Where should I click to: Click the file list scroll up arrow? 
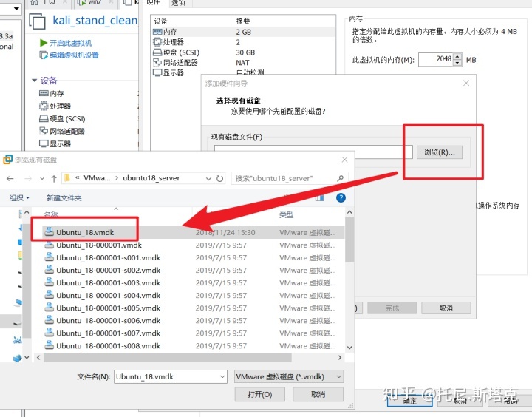(x=349, y=212)
